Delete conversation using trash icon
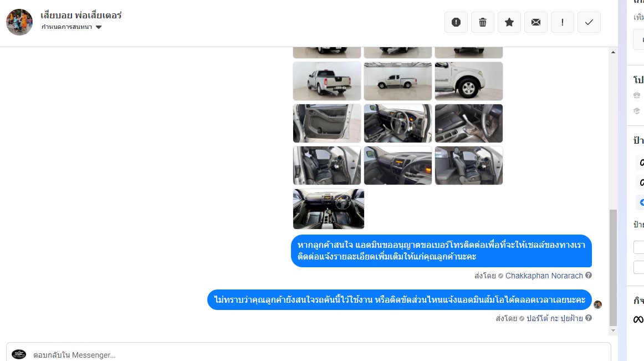This screenshot has height=361, width=644. pyautogui.click(x=483, y=22)
